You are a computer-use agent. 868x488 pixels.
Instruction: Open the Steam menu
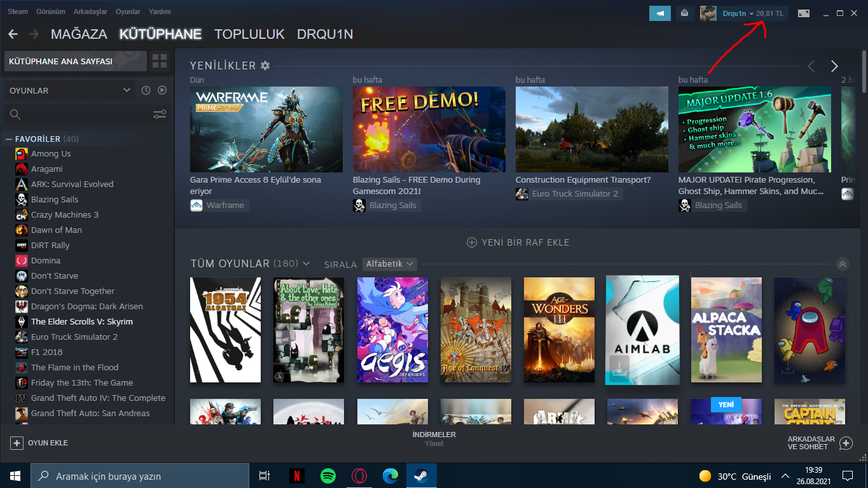coord(18,11)
